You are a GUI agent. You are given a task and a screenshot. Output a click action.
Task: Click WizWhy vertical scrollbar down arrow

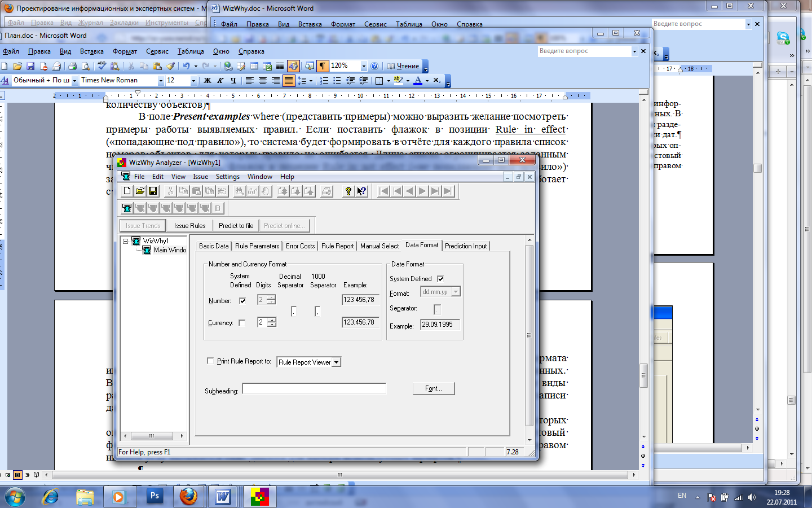529,440
